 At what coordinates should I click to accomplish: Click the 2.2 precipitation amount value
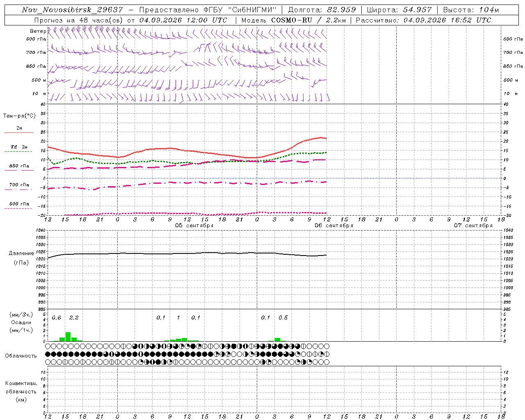pyautogui.click(x=74, y=318)
